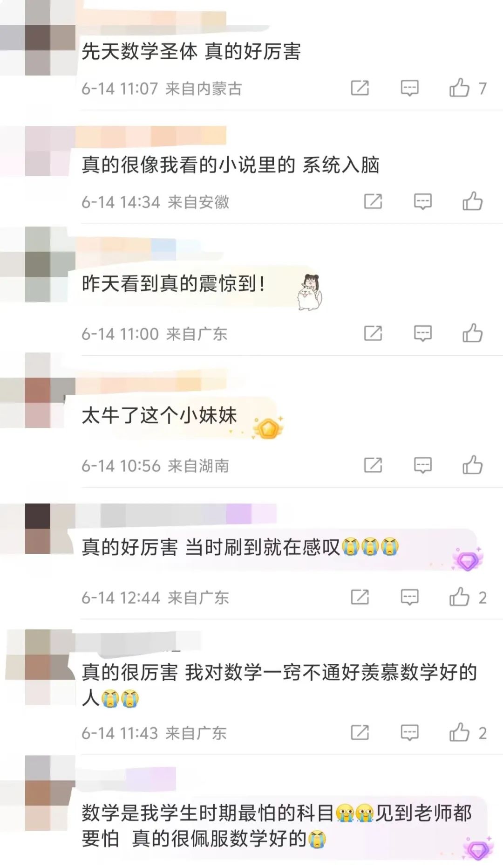Tap the gold badge beside 太牛了这个小妹妹
The image size is (503, 868).
[268, 427]
